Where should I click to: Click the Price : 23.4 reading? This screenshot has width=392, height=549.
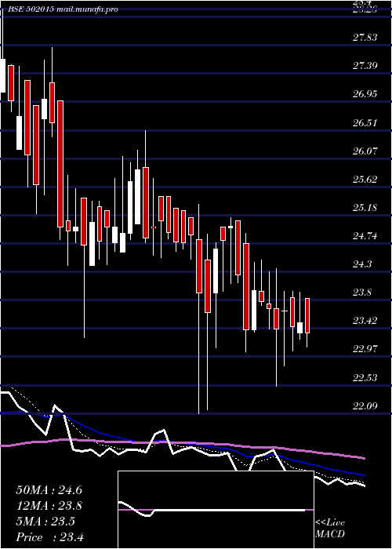[49, 536]
